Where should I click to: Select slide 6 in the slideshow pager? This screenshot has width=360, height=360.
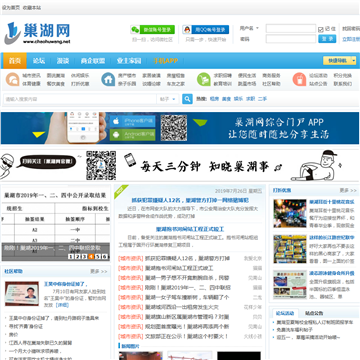(105, 257)
